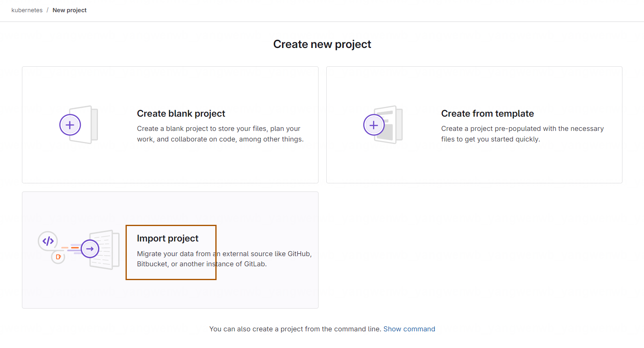
Task: Click the command line hint text
Action: pos(295,329)
